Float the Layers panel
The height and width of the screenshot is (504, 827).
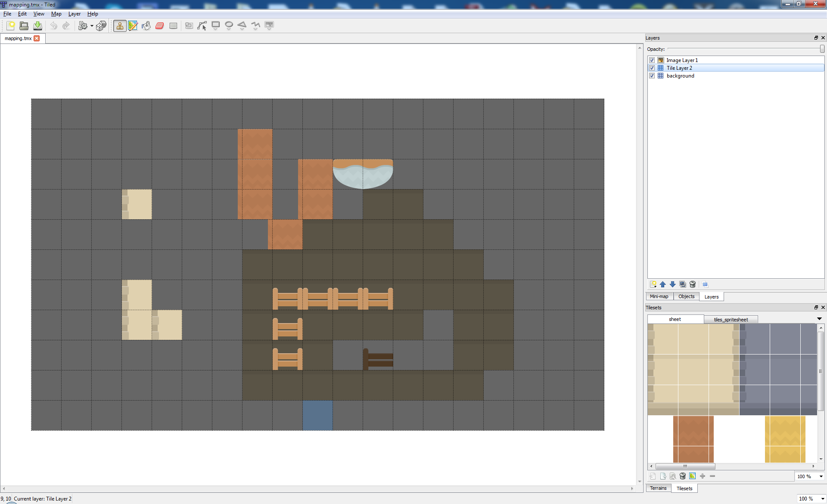coord(816,38)
